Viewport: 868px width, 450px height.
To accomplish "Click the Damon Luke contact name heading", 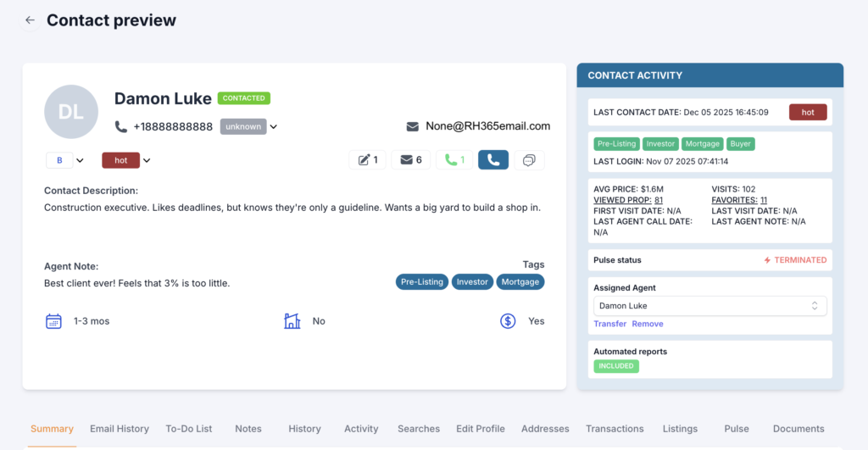I will click(x=163, y=98).
